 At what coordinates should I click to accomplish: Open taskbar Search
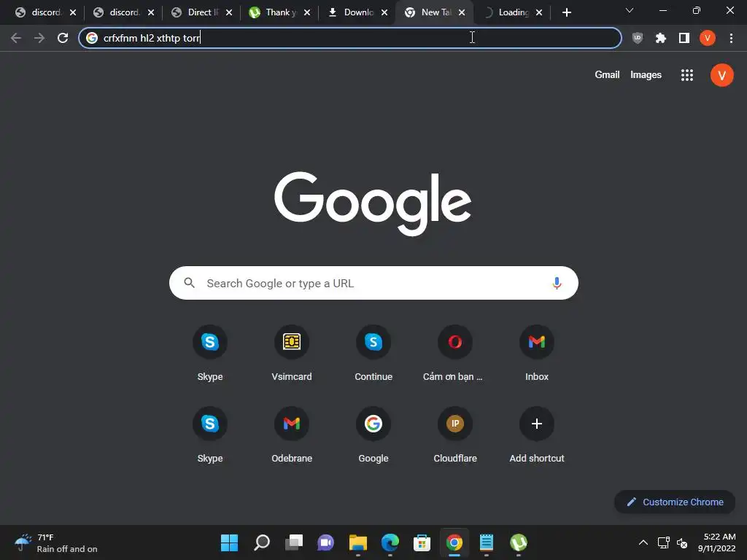[x=262, y=542]
